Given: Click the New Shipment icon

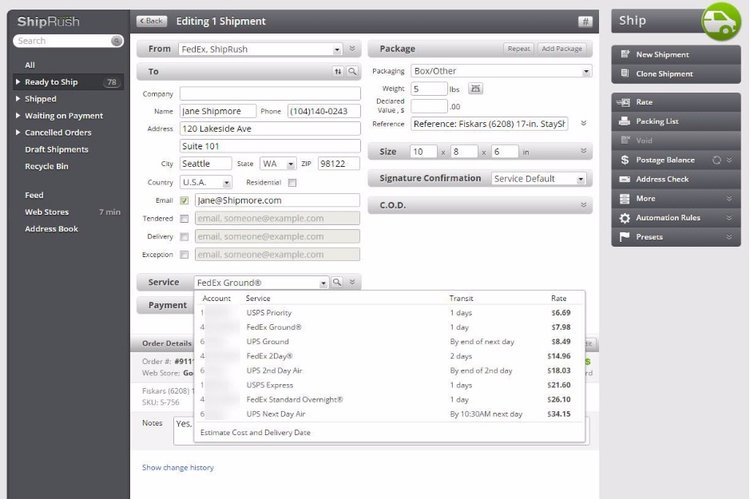Looking at the screenshot, I should tap(625, 54).
